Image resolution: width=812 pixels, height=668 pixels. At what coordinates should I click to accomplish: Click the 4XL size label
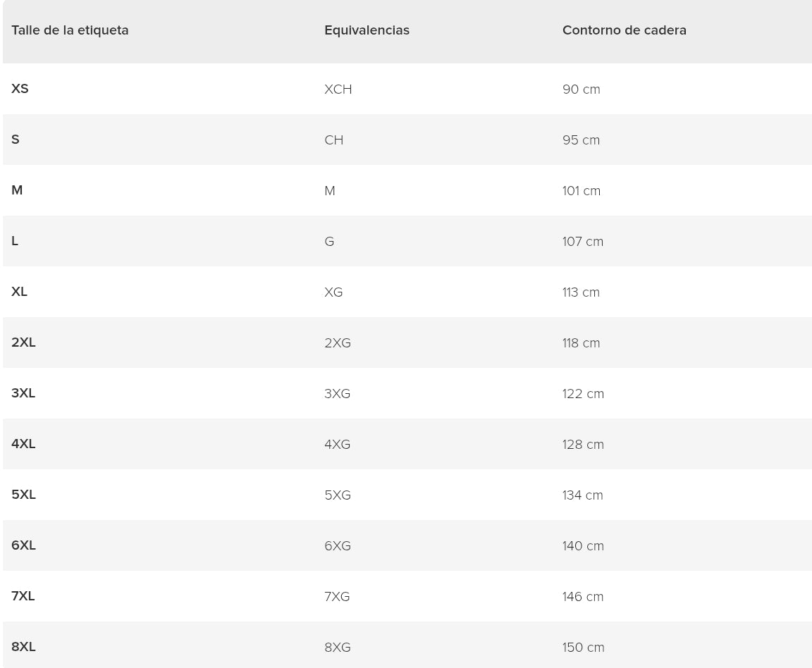tap(23, 444)
